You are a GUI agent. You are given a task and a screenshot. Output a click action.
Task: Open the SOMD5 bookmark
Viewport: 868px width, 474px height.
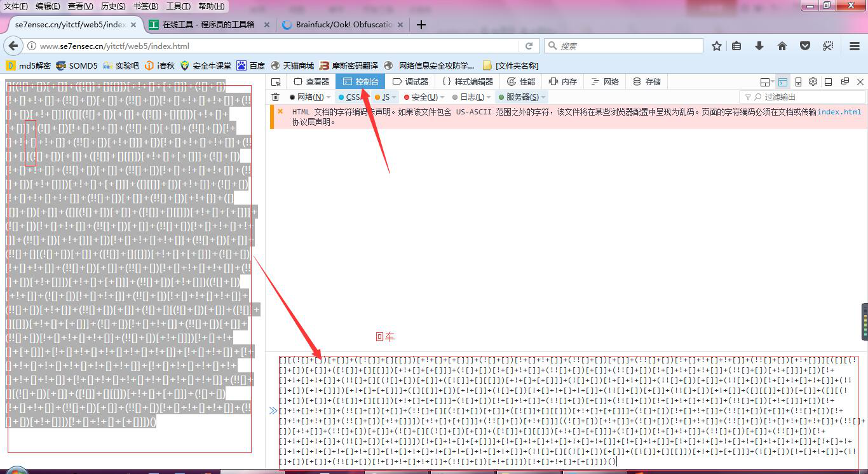coord(77,65)
